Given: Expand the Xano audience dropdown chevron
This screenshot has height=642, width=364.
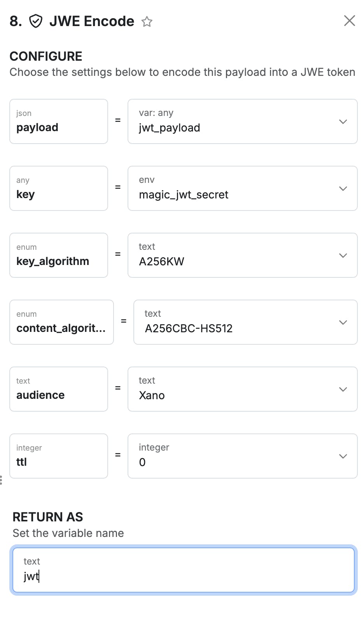Looking at the screenshot, I should tap(343, 389).
